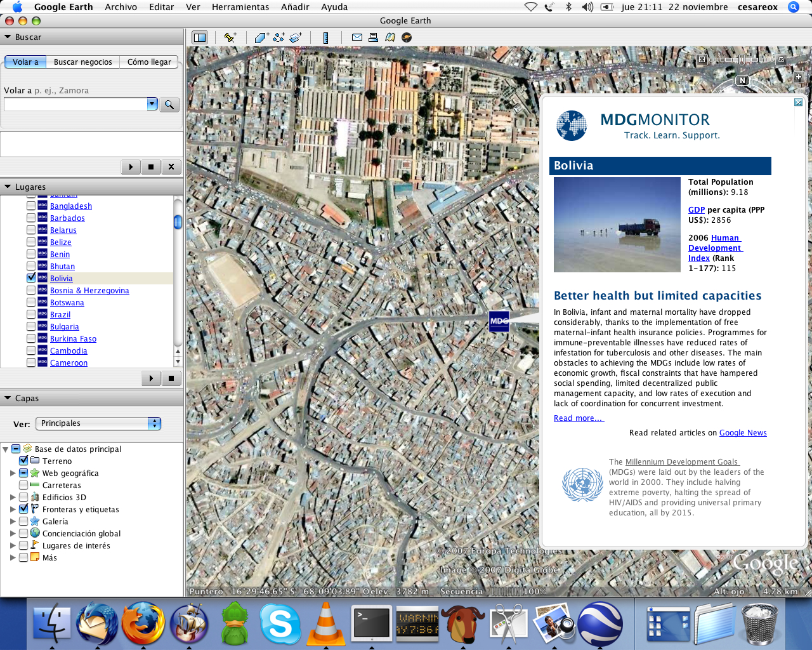Image resolution: width=812 pixels, height=650 pixels.
Task: Switch to the Buscar negocios tab
Action: 83,62
